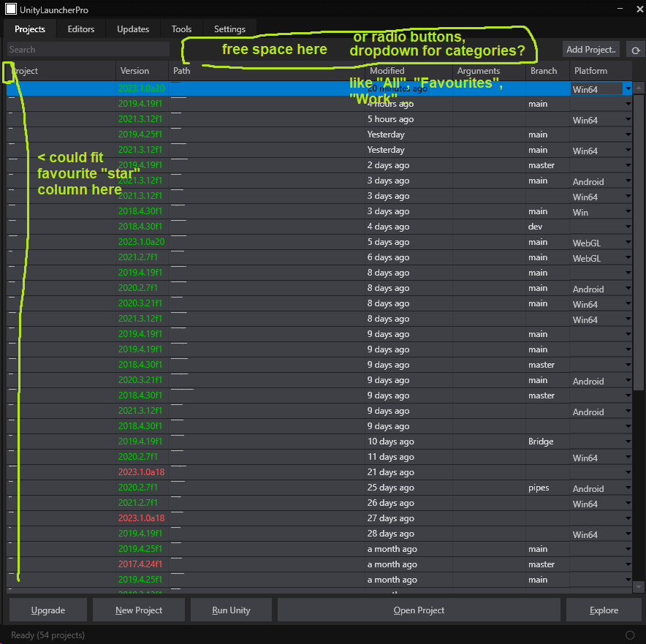Viewport: 646px width, 644px height.
Task: Click the Upgrade button
Action: [47, 610]
